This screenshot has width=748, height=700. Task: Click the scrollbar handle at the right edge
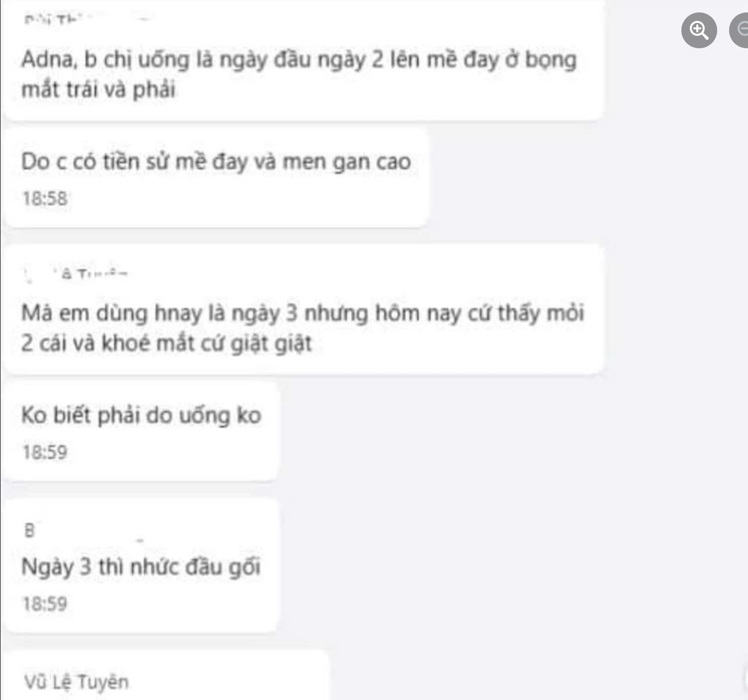pyautogui.click(x=746, y=678)
